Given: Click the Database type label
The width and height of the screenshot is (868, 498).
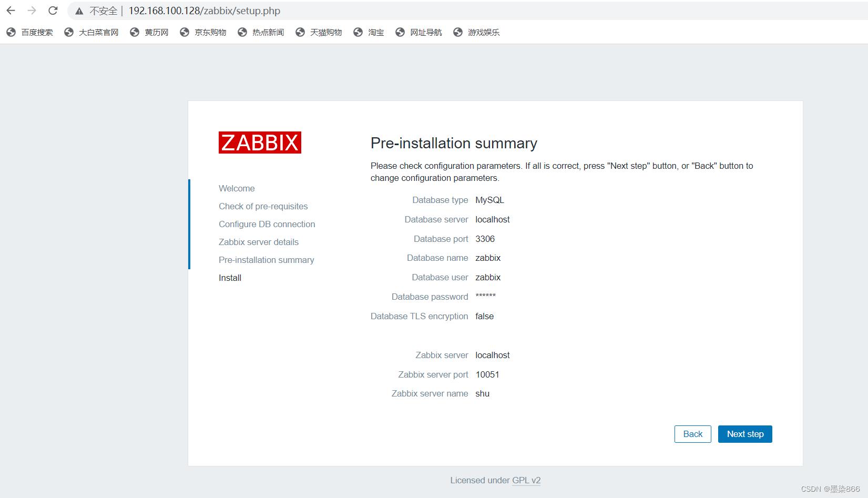Looking at the screenshot, I should tap(440, 200).
